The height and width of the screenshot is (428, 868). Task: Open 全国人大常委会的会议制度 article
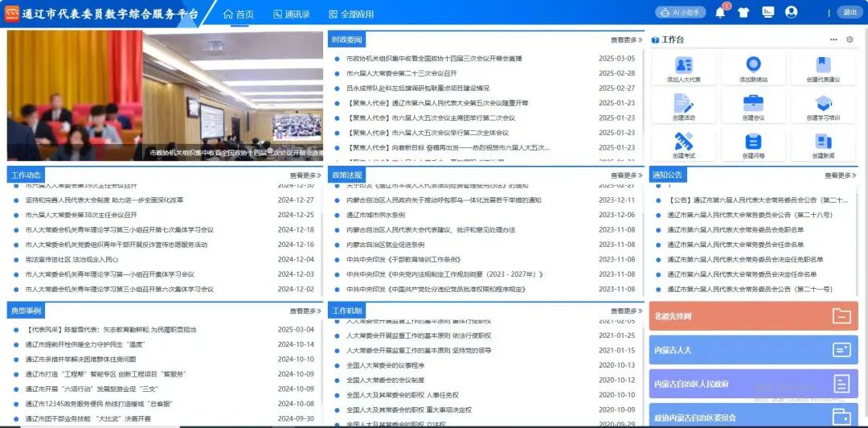[385, 381]
